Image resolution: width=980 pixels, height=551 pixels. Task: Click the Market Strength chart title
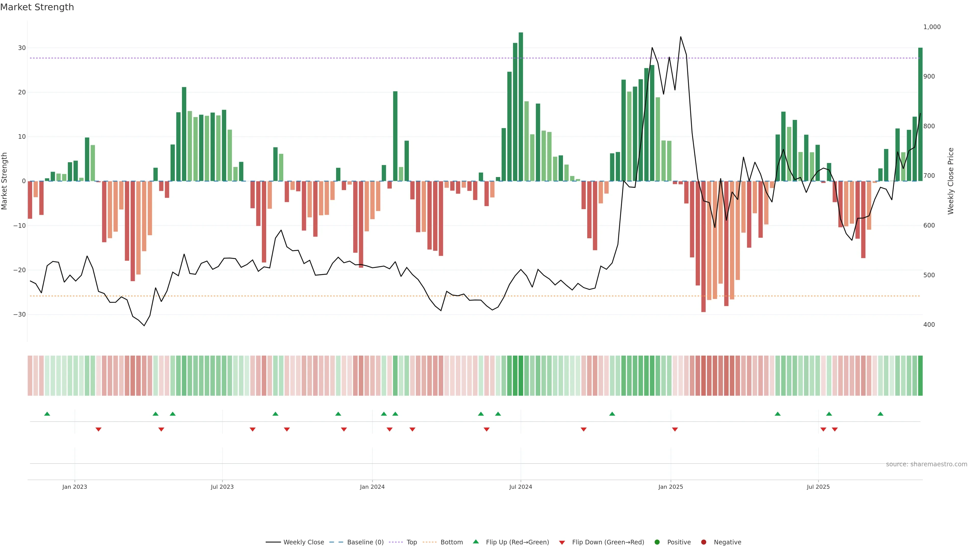[x=37, y=7]
